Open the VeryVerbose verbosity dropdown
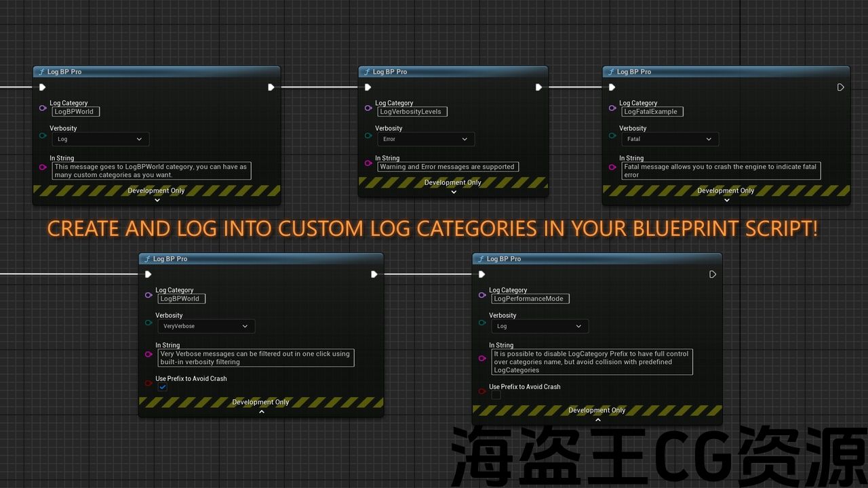The image size is (868, 488). coord(206,326)
